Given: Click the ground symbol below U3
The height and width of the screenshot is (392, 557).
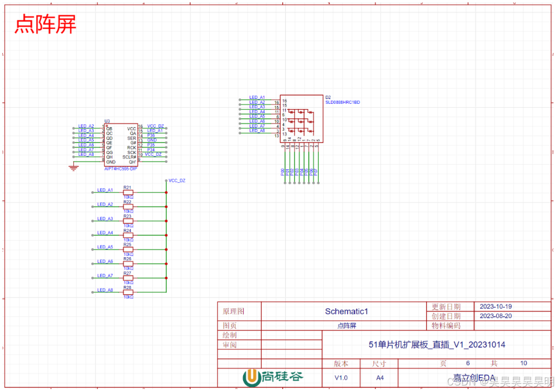Looking at the screenshot, I should point(74,167).
